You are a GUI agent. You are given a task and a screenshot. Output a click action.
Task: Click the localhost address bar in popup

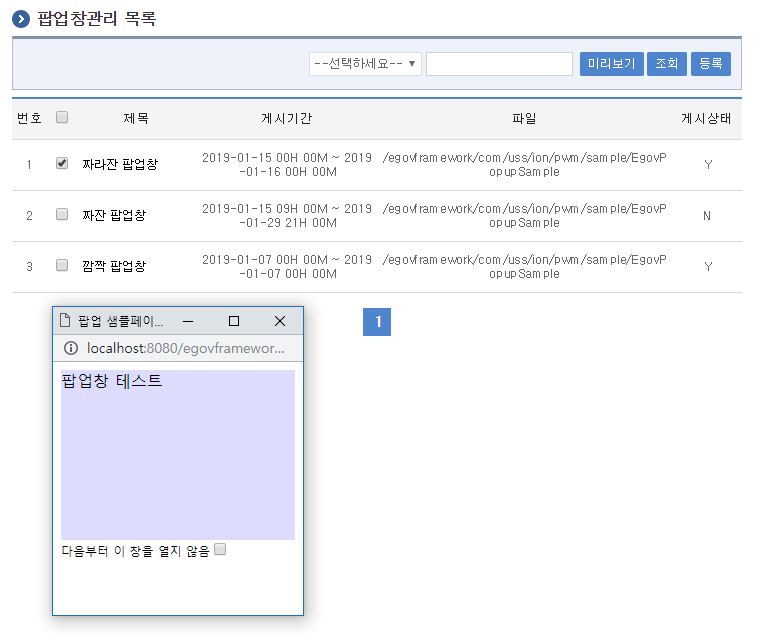point(185,348)
